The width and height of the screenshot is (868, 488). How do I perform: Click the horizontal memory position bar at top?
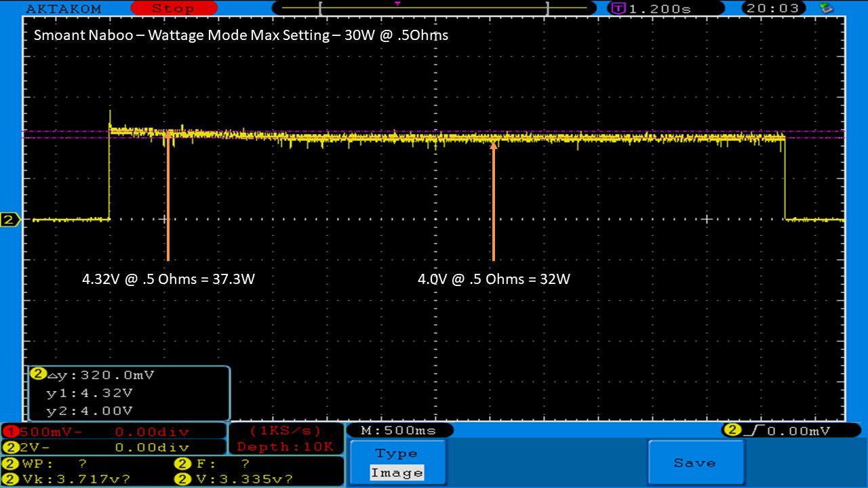click(434, 8)
